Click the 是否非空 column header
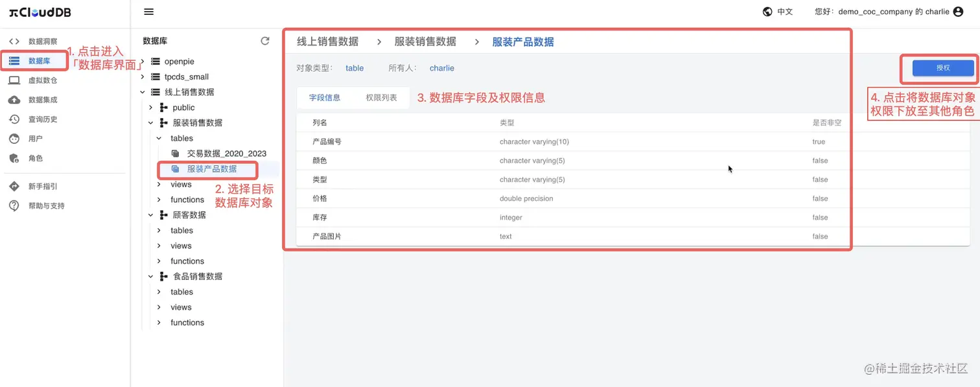The image size is (980, 387). (x=827, y=123)
